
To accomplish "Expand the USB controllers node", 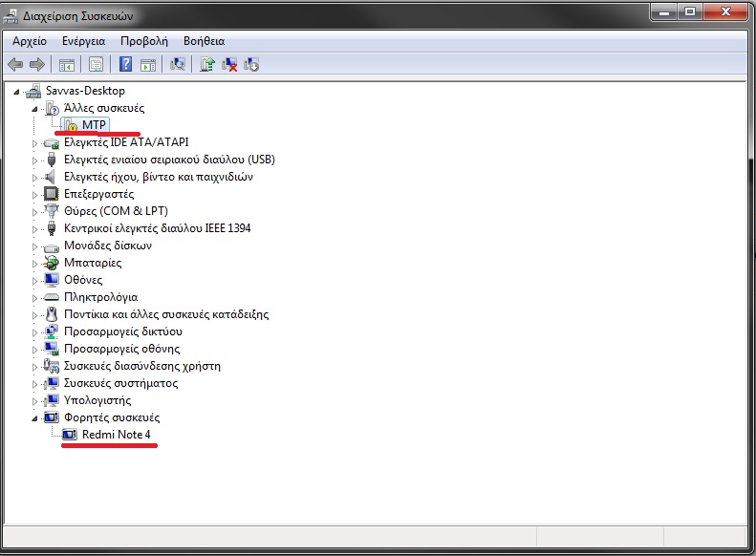I will [x=34, y=160].
